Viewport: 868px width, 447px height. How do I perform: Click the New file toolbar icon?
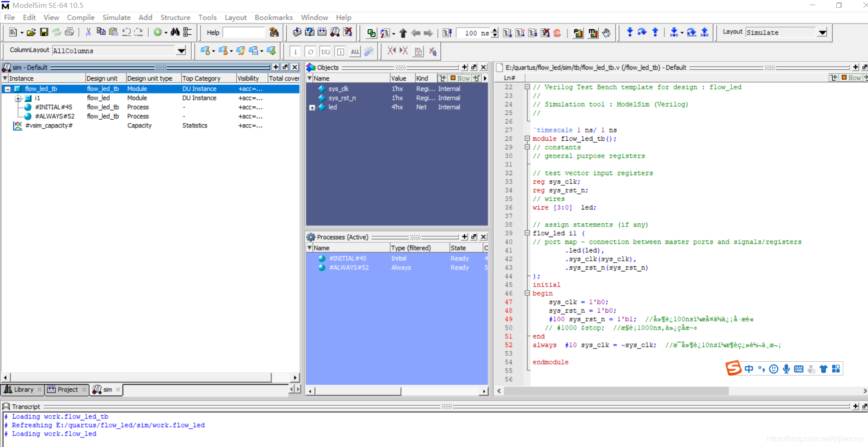pos(13,32)
